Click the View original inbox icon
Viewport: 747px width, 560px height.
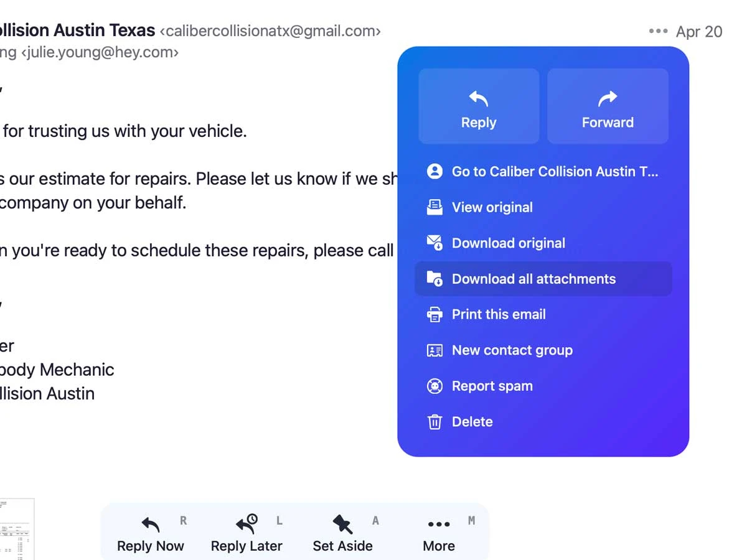point(435,207)
